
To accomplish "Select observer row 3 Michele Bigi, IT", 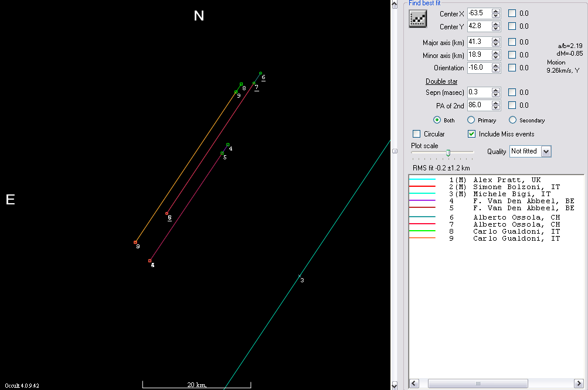I will [x=496, y=194].
